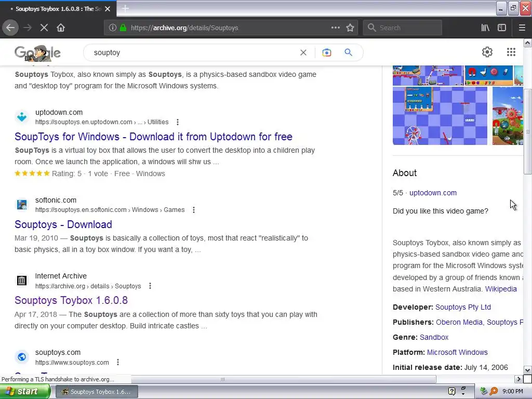
Task: Click the Internet Archive favicon
Action: coord(22,281)
